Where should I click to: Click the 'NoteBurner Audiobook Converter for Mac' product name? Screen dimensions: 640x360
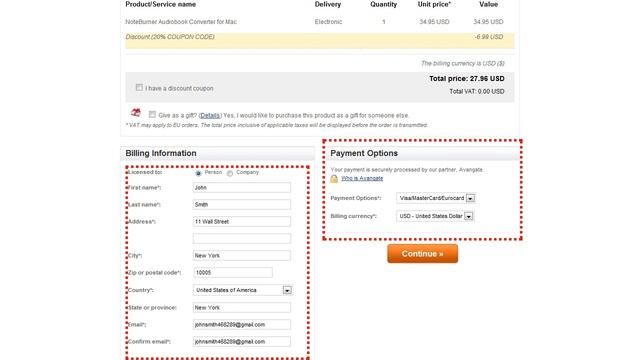coord(181,22)
